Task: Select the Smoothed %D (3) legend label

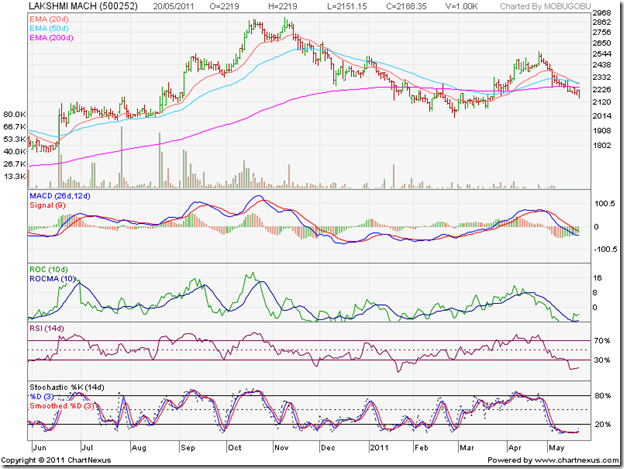Action: (x=67, y=406)
